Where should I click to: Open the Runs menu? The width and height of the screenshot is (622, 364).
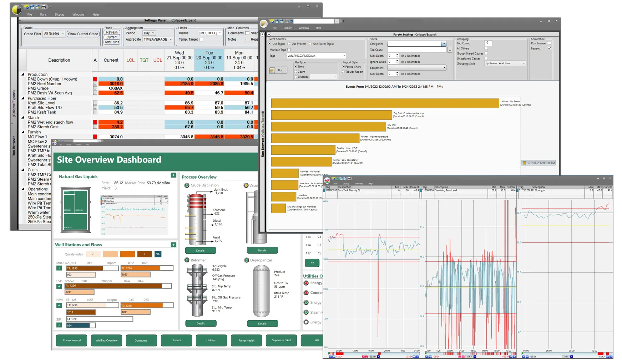click(x=43, y=15)
